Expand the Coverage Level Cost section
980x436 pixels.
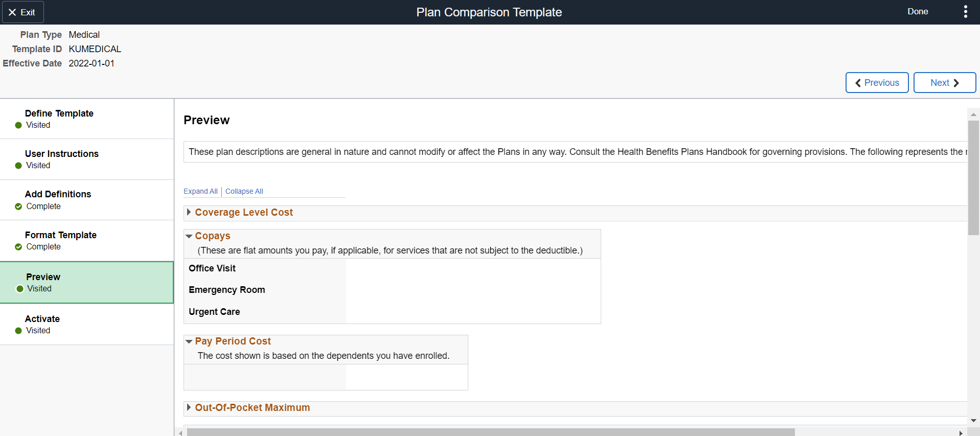189,212
